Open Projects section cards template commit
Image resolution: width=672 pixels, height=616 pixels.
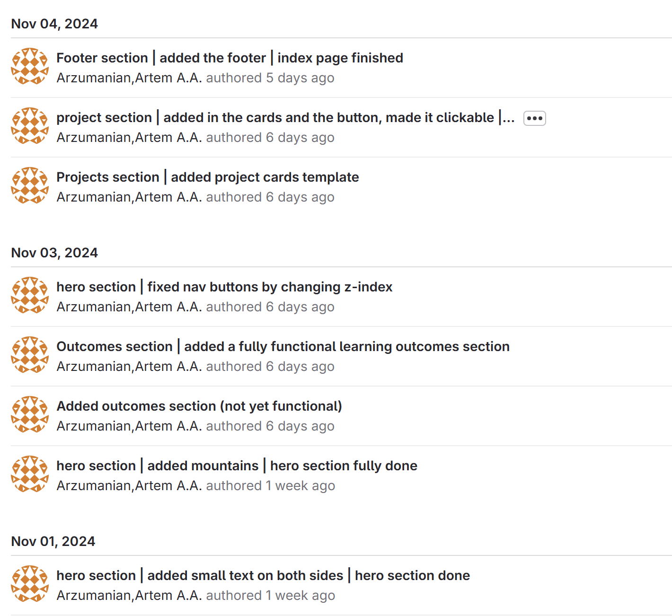tap(207, 177)
